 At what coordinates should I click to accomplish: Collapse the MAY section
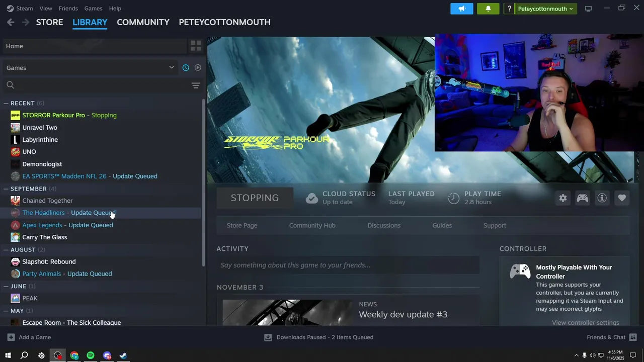point(6,311)
